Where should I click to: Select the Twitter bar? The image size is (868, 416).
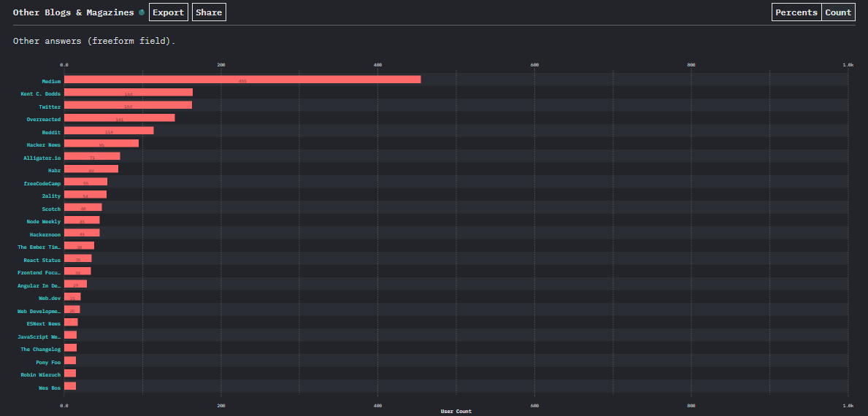tap(128, 105)
